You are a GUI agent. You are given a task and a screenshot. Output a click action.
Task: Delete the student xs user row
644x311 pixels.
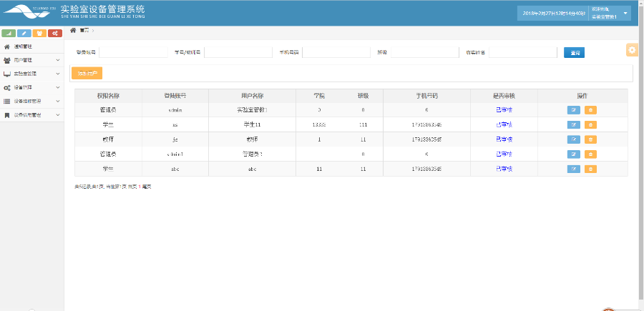[590, 124]
